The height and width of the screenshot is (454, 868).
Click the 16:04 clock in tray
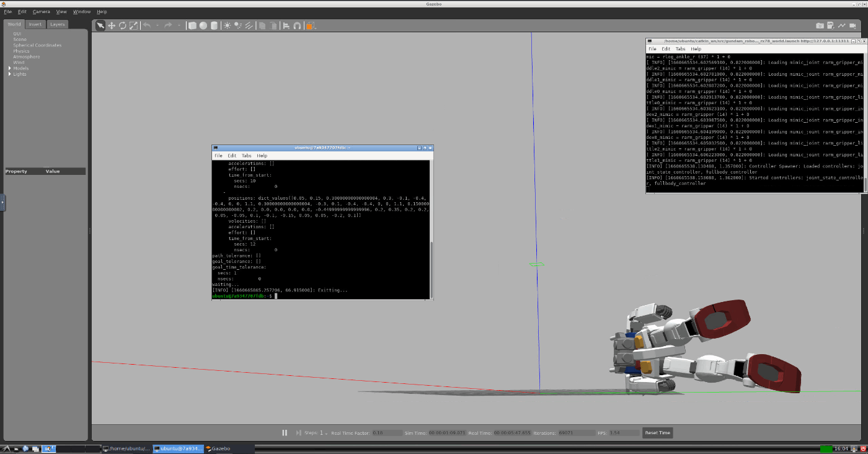(841, 448)
